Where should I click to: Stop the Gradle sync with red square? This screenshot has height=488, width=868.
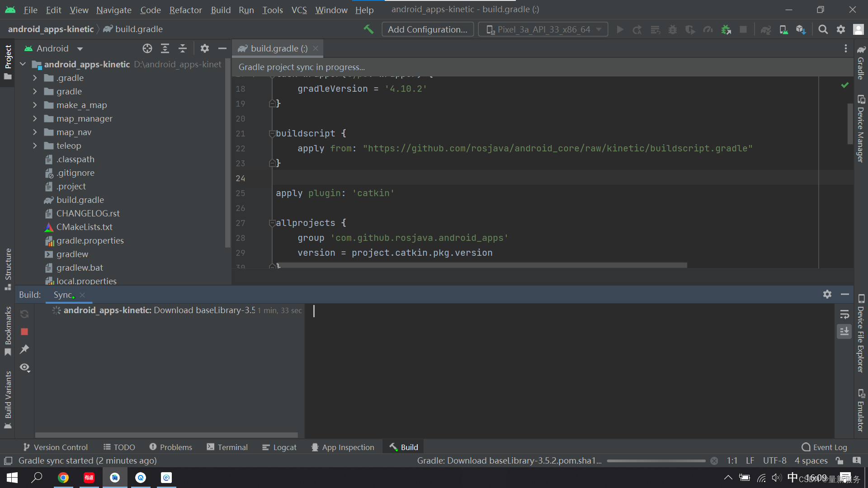pos(24,332)
